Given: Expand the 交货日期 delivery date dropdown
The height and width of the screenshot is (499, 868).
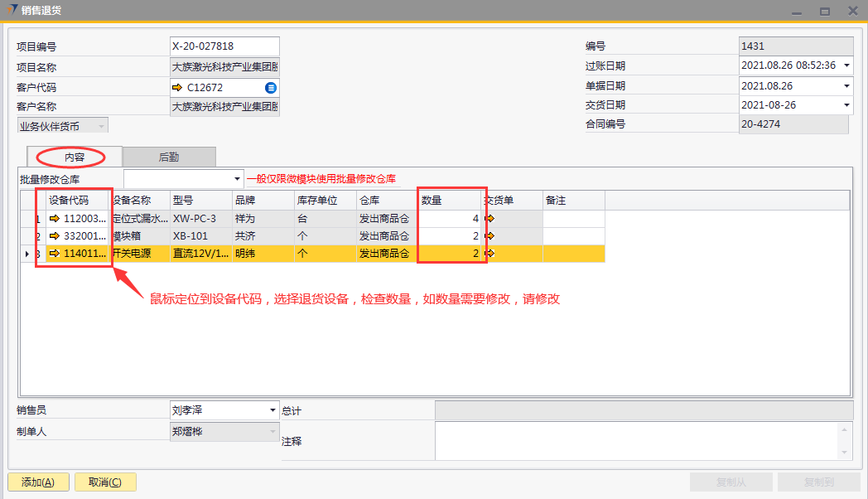Looking at the screenshot, I should (x=846, y=105).
